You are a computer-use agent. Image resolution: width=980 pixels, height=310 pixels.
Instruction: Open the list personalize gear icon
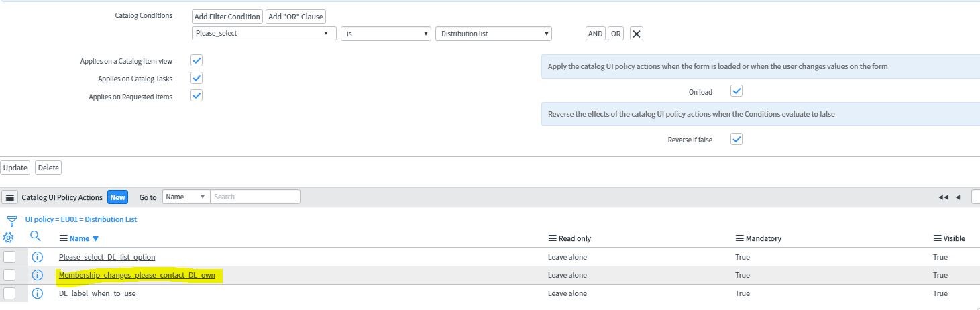coord(9,238)
